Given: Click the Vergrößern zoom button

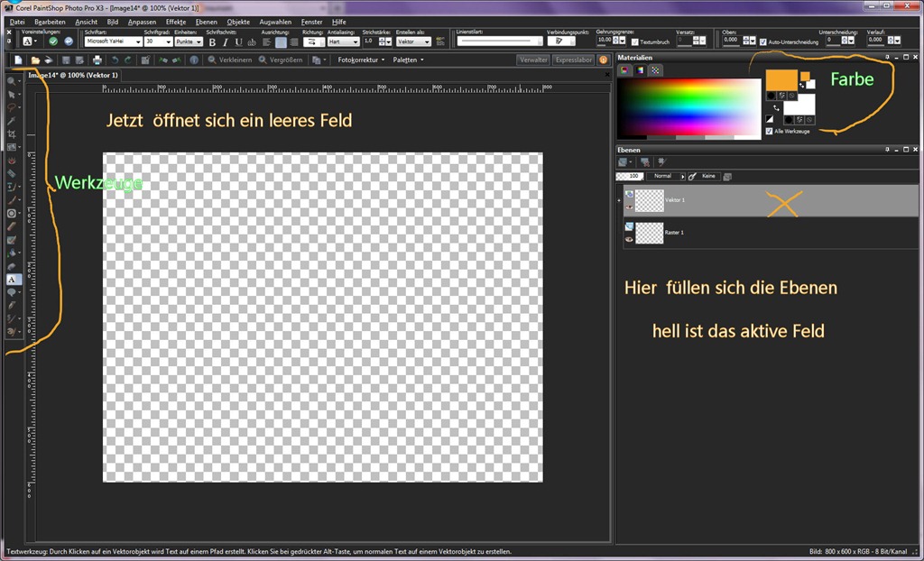Looking at the screenshot, I should tap(281, 60).
